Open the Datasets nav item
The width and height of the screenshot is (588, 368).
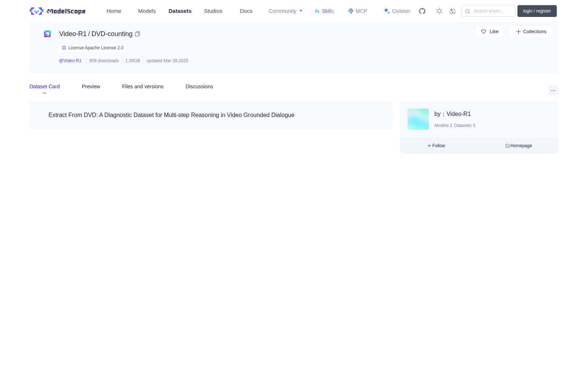click(180, 11)
